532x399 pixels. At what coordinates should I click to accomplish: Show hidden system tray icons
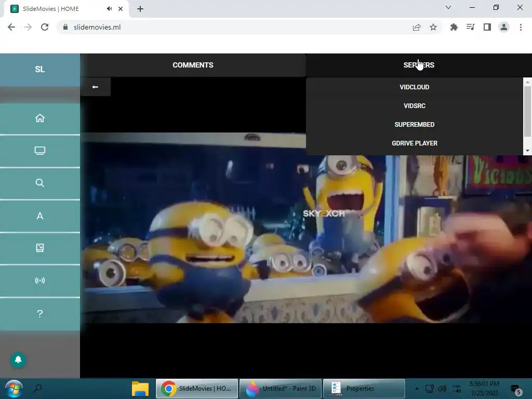[417, 389]
